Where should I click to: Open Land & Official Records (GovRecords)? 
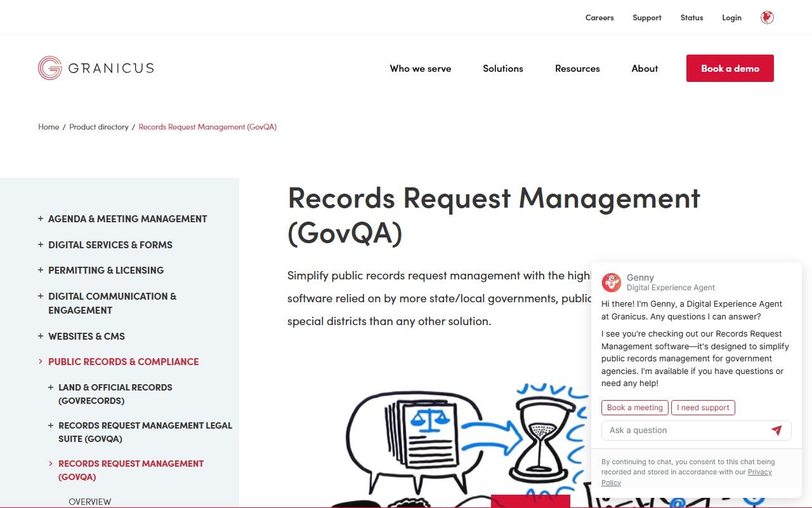(115, 394)
